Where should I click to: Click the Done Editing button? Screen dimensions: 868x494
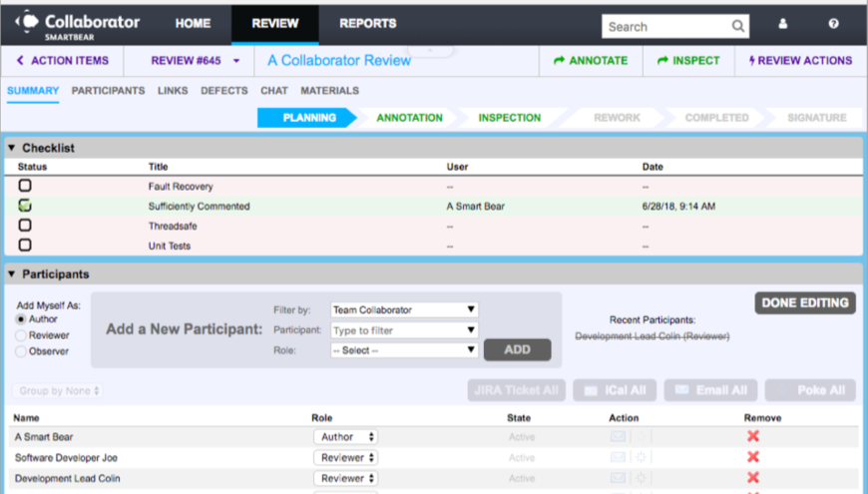click(x=804, y=303)
